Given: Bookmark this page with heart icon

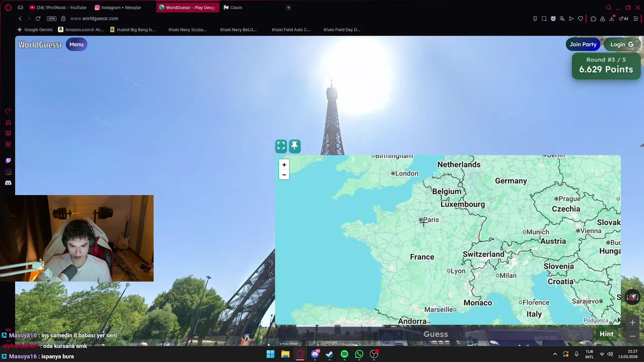Looking at the screenshot, I should tap(580, 19).
